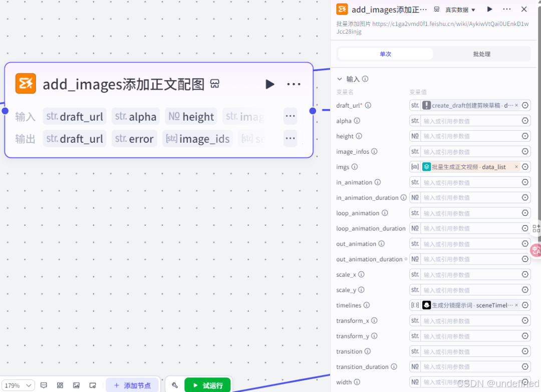This screenshot has height=392, width=541.
Task: Click the node card's orange app icon
Action: coord(26,84)
